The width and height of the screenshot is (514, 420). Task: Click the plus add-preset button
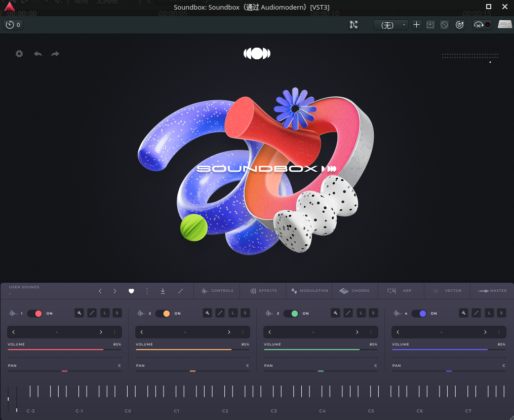click(x=416, y=25)
